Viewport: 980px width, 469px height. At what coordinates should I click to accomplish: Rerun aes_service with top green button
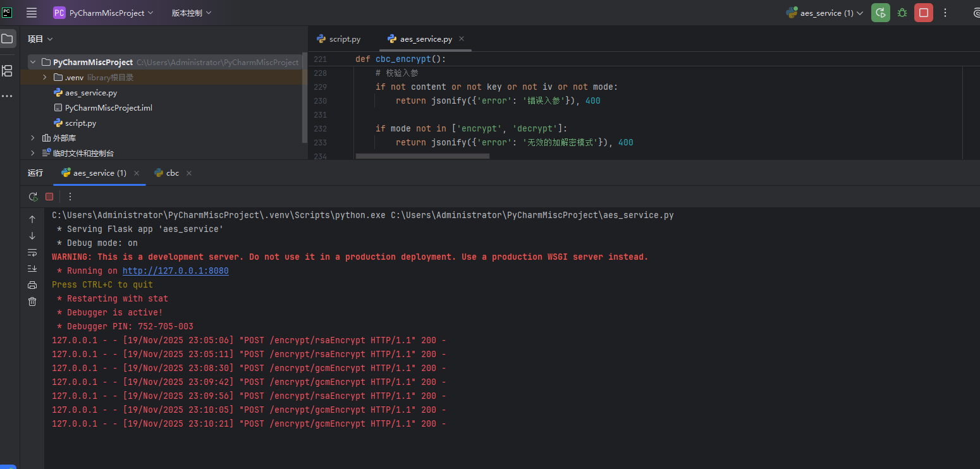click(880, 13)
